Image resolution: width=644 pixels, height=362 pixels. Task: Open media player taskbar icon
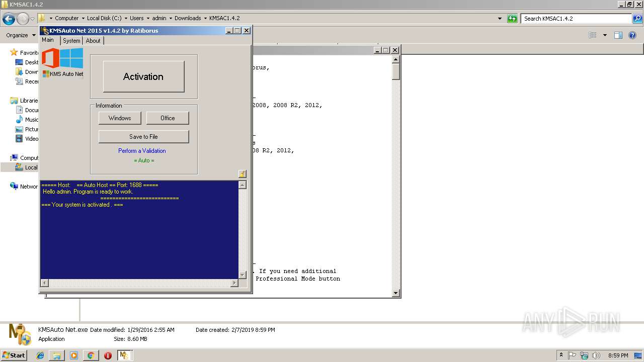pyautogui.click(x=74, y=355)
